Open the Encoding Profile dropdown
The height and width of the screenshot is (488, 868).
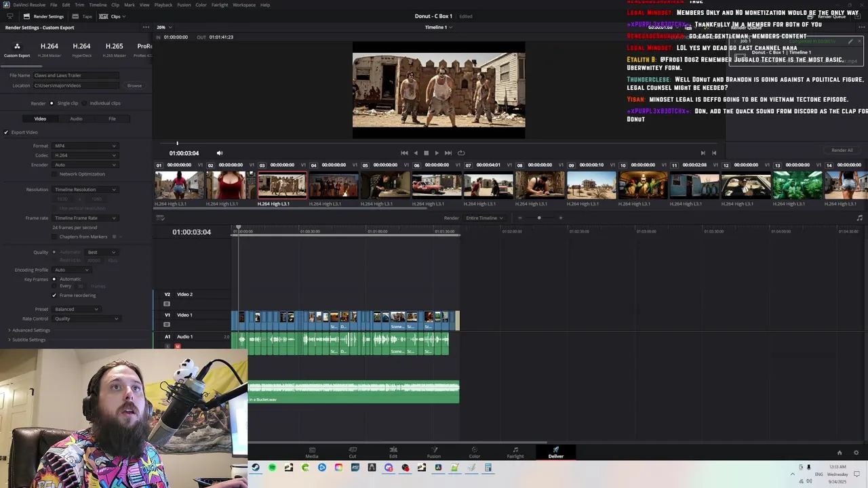[x=71, y=270]
